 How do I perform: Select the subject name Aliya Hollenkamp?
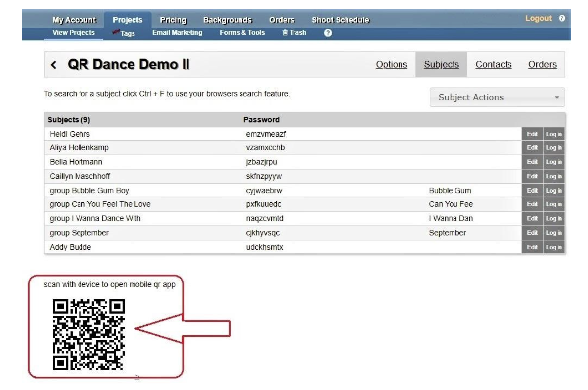click(x=80, y=148)
